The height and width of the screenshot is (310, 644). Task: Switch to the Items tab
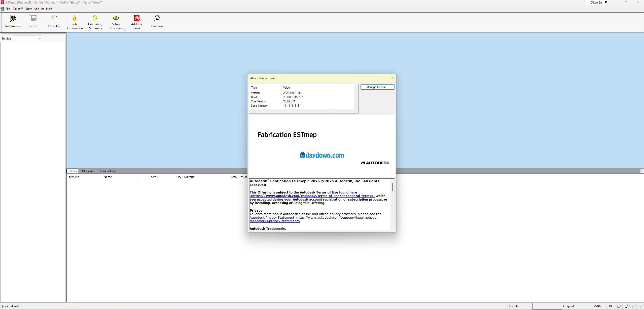point(73,171)
